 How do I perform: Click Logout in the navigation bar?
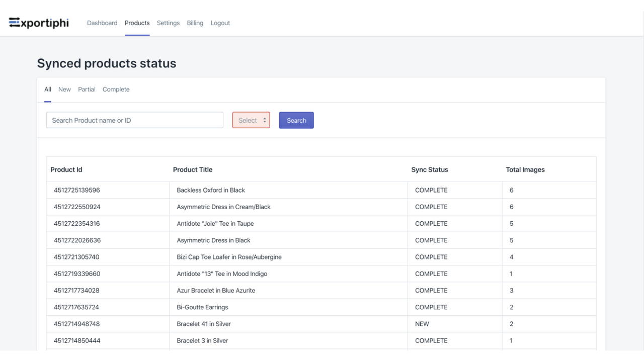point(220,23)
